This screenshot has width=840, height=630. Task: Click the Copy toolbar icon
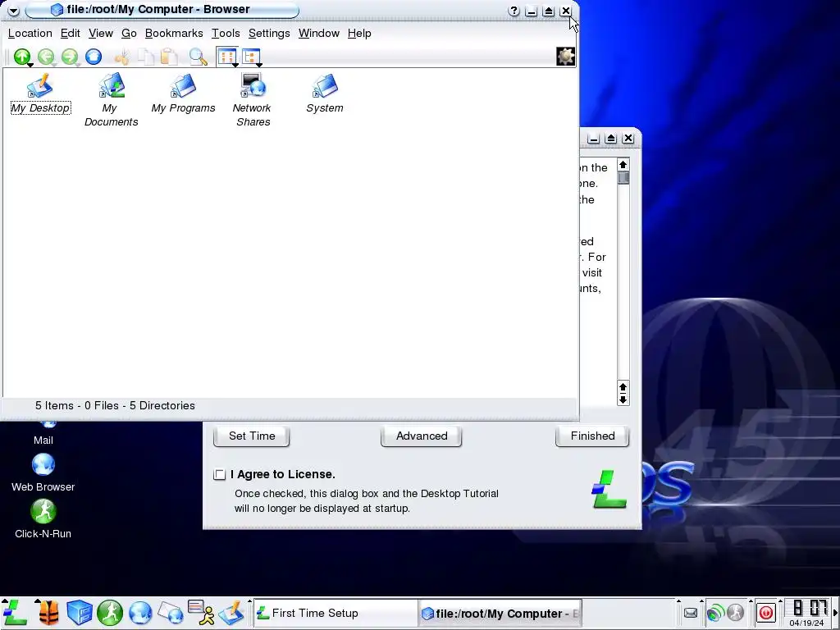pyautogui.click(x=146, y=57)
